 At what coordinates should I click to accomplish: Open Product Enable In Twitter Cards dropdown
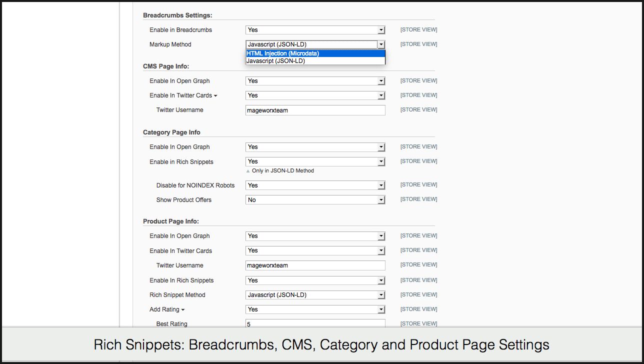[x=315, y=250]
